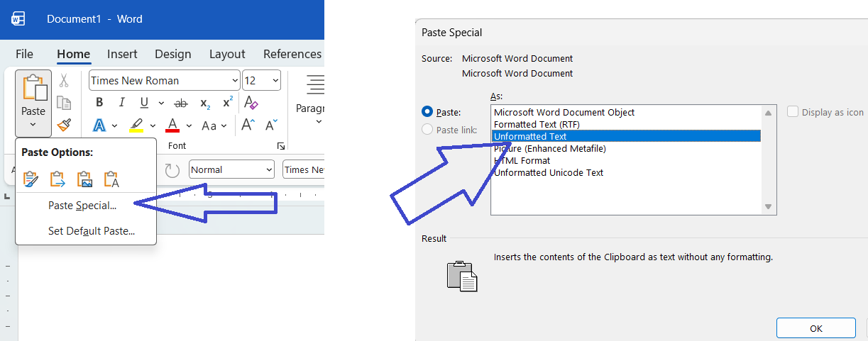
Task: Expand the Paste button dropdown arrow
Action: [x=33, y=125]
